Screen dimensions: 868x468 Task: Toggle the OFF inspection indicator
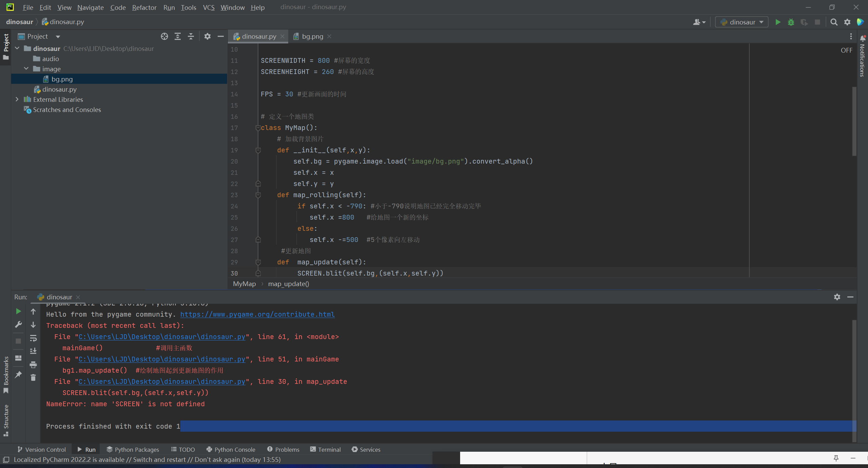click(846, 50)
